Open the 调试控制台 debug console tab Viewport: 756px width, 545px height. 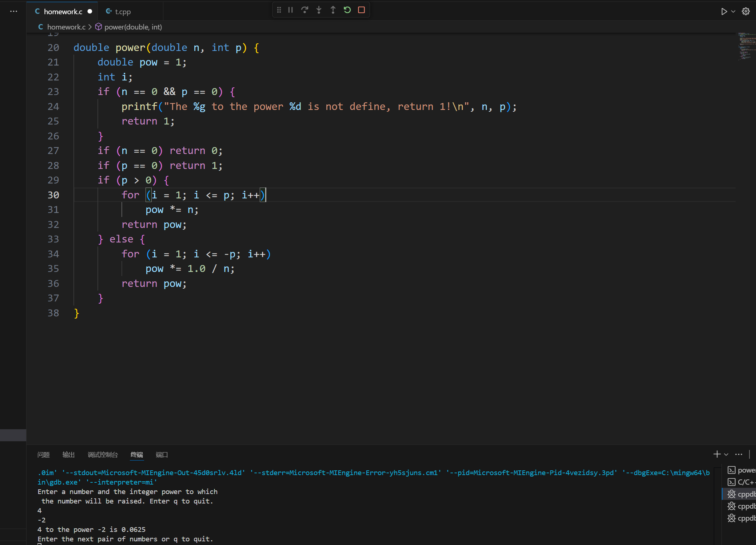click(103, 455)
